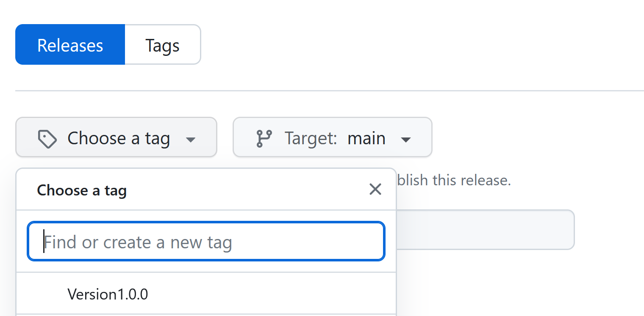Image resolution: width=644 pixels, height=316 pixels.
Task: Expand the Target main dropdown arrow
Action: click(406, 139)
